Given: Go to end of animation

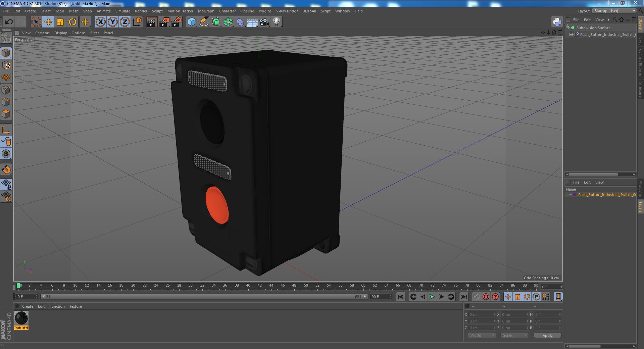Looking at the screenshot, I should [x=463, y=297].
